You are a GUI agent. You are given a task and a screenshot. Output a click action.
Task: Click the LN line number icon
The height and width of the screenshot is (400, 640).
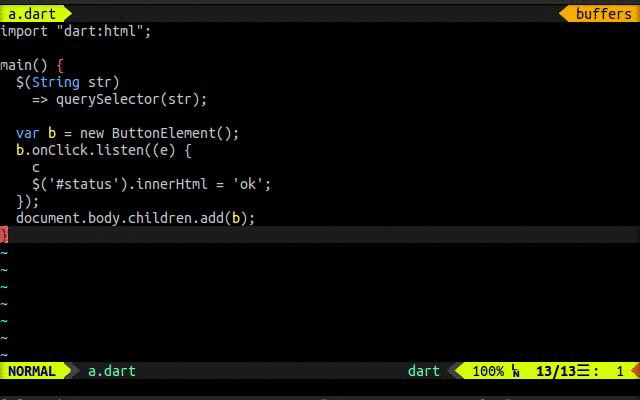(x=516, y=371)
